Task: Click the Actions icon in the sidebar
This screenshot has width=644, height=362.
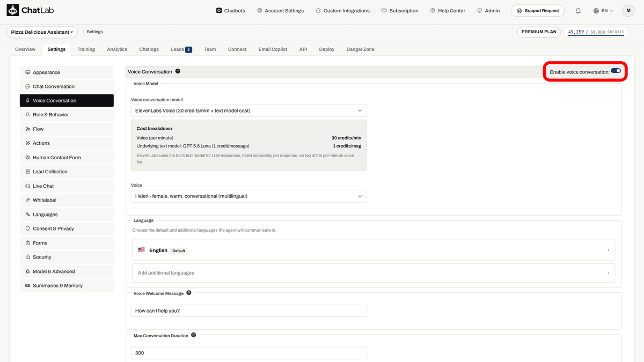Action: [x=27, y=143]
